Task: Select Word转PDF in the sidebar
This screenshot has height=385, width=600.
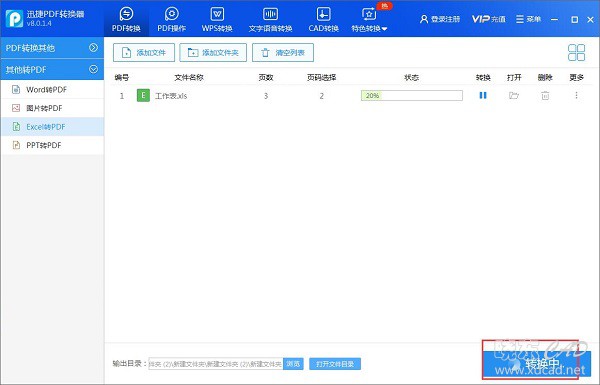Action: click(x=52, y=90)
